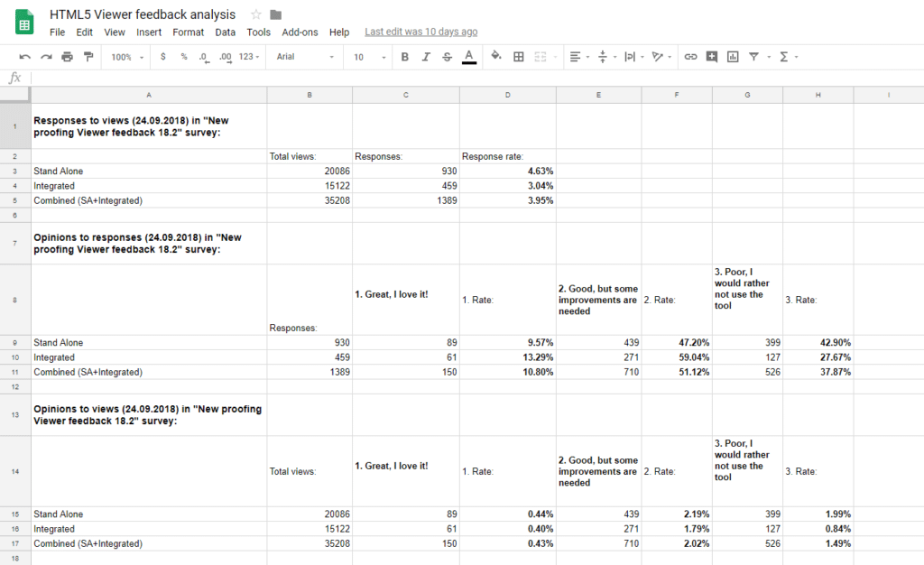Open the font size 10 dropdown
This screenshot has height=565, width=924.
click(x=369, y=57)
